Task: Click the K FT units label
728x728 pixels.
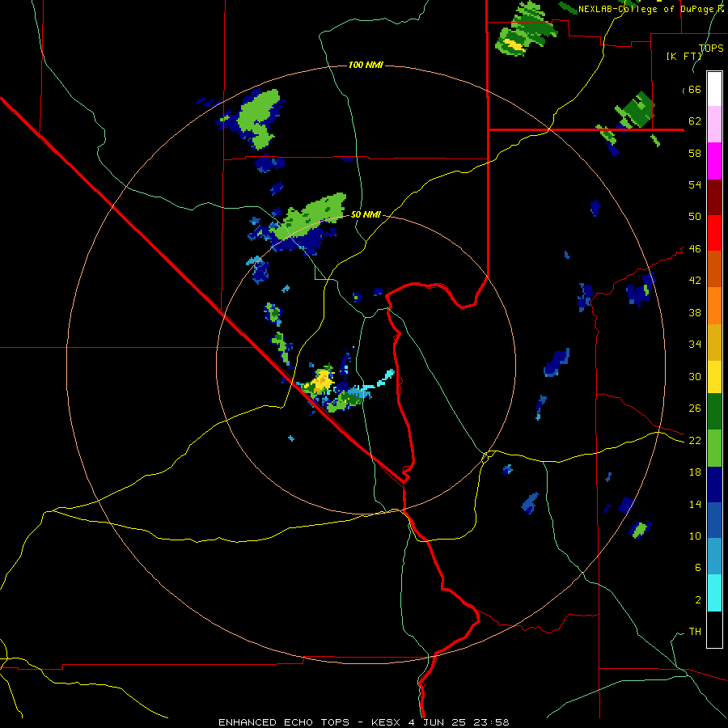Action: pos(684,56)
